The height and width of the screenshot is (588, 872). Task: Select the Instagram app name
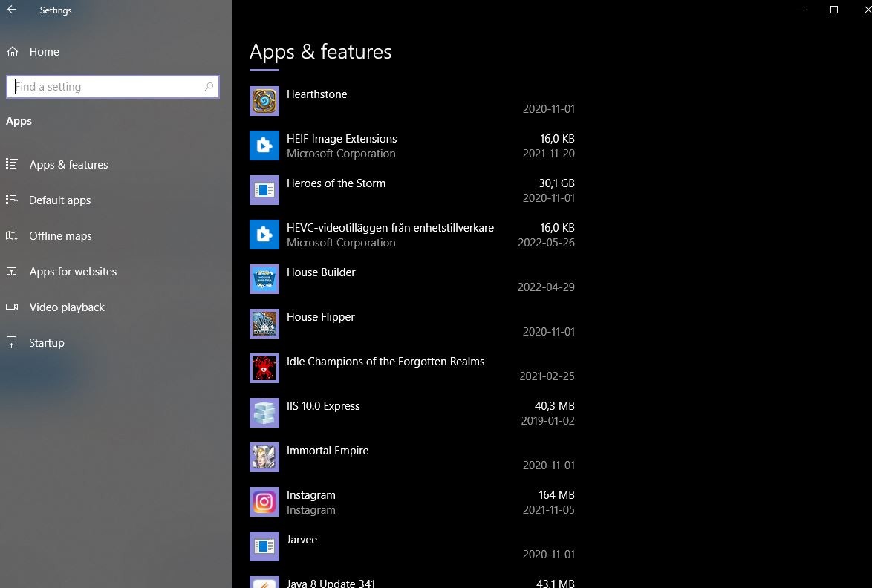pos(311,494)
